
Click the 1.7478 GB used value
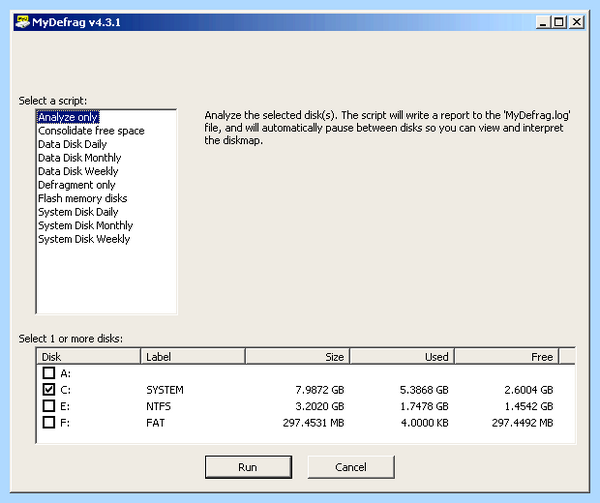[424, 406]
